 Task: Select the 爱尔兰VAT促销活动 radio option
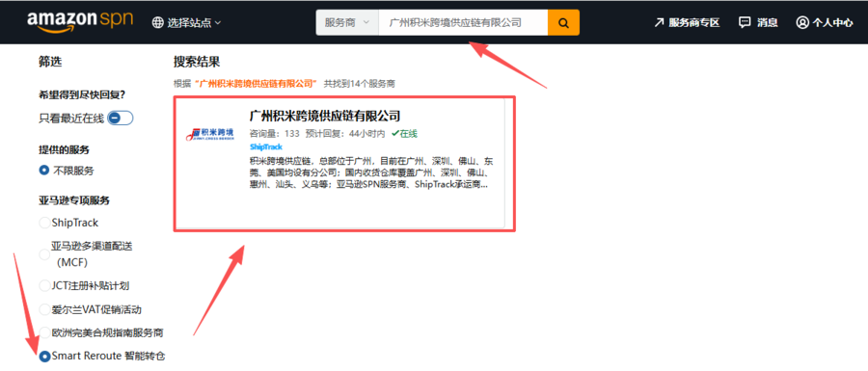pos(44,309)
